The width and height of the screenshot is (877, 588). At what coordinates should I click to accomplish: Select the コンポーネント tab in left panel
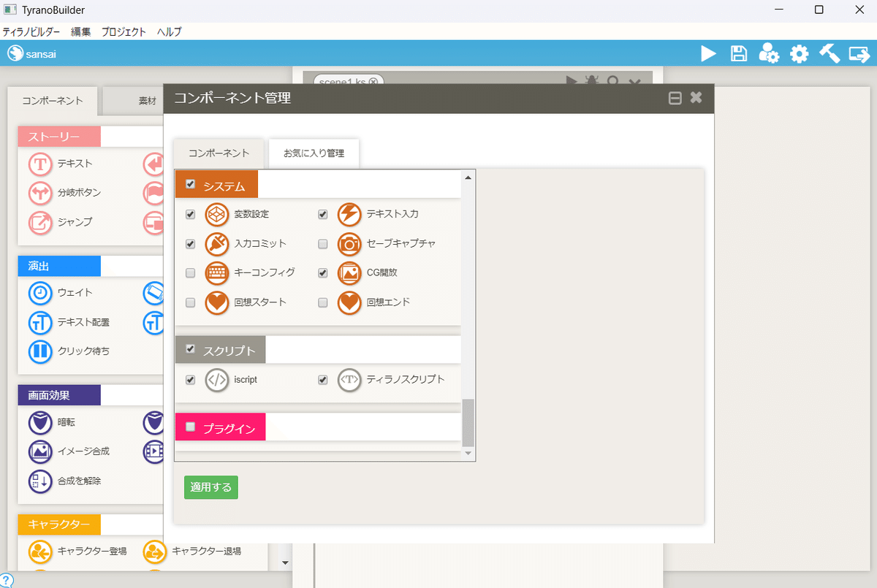coord(53,101)
